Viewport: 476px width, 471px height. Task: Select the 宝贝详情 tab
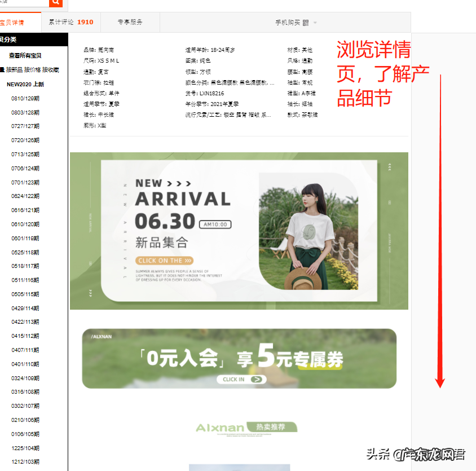pyautogui.click(x=11, y=22)
